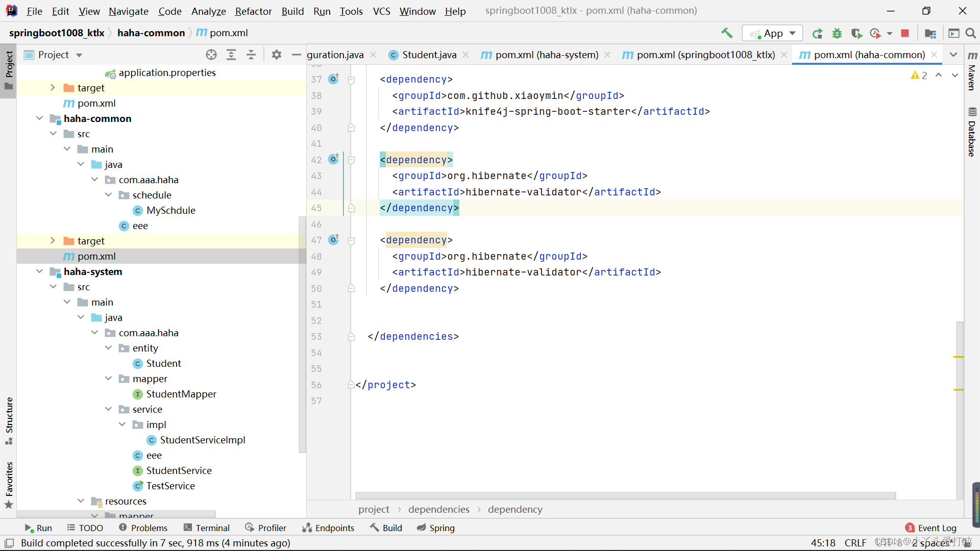Viewport: 980px width, 551px height.
Task: Click caret position 45:18 in status bar
Action: pyautogui.click(x=823, y=543)
